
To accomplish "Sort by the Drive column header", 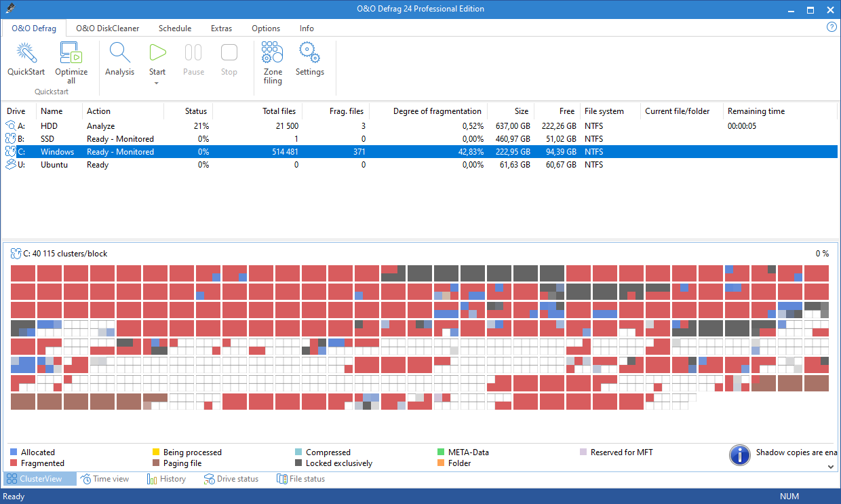I will 16,111.
